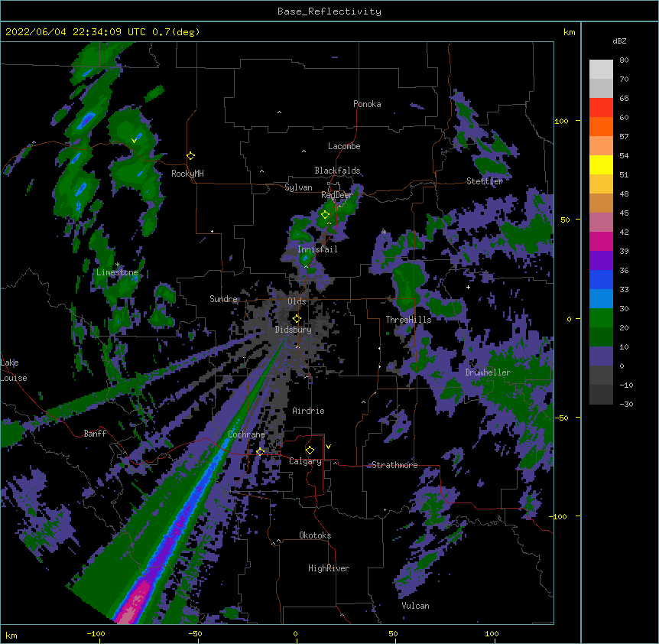
Task: Click the Drumheller label
Action: click(x=488, y=372)
